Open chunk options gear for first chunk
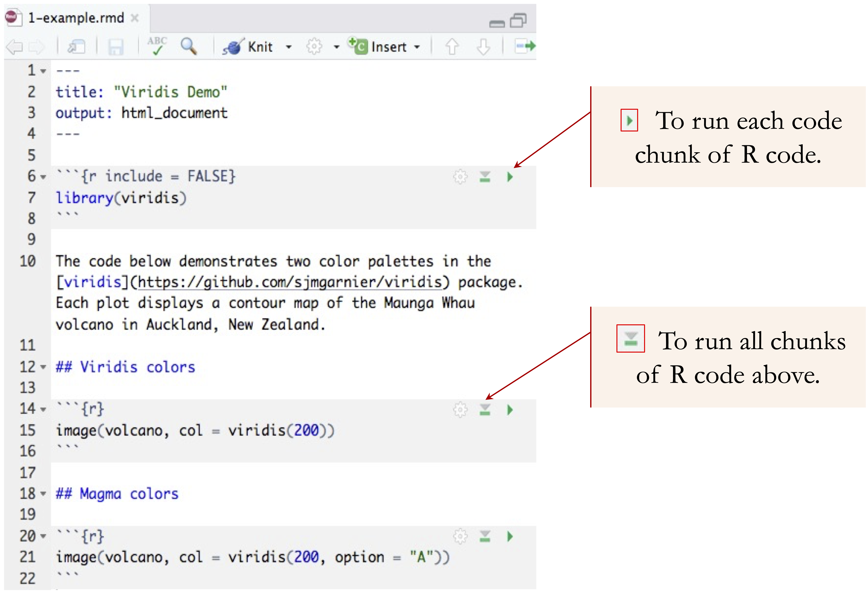The width and height of the screenshot is (868, 594). [x=460, y=177]
